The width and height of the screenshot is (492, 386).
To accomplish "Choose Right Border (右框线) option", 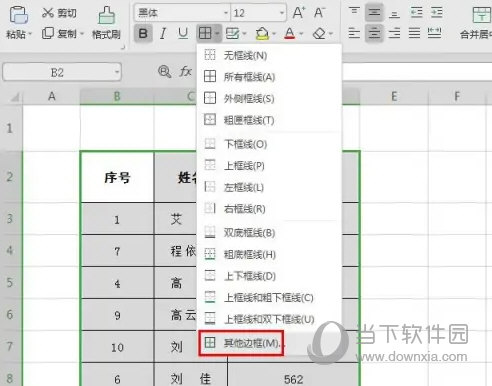I will coord(269,209).
